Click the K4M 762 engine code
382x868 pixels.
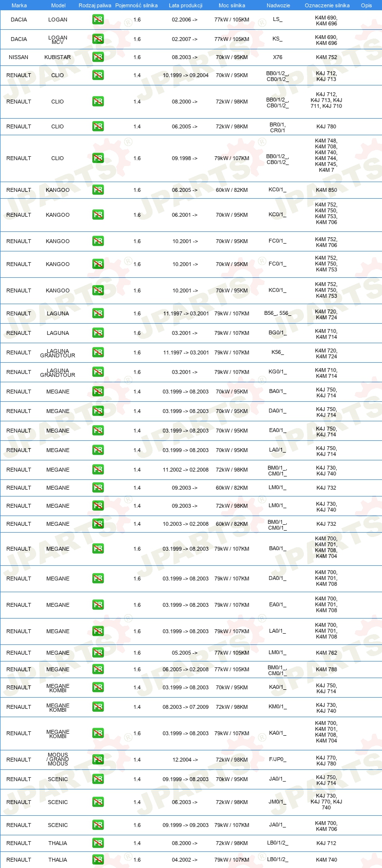[x=326, y=653]
